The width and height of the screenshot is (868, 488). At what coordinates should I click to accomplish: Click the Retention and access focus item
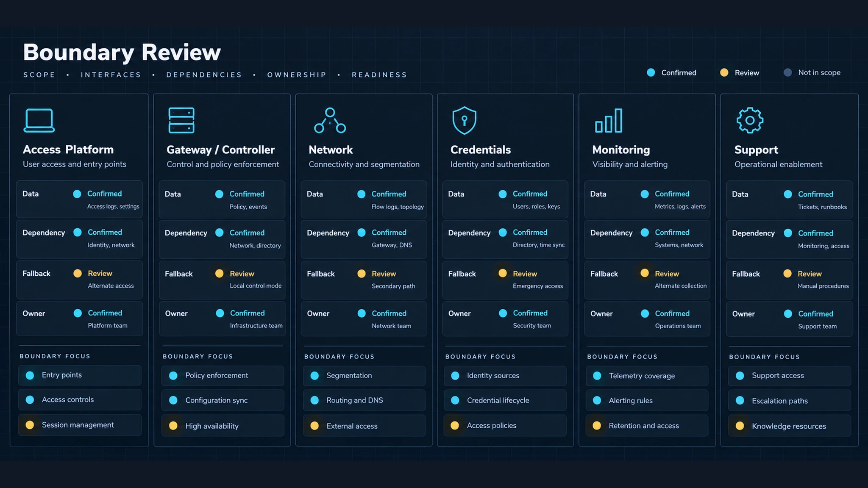coord(647,426)
